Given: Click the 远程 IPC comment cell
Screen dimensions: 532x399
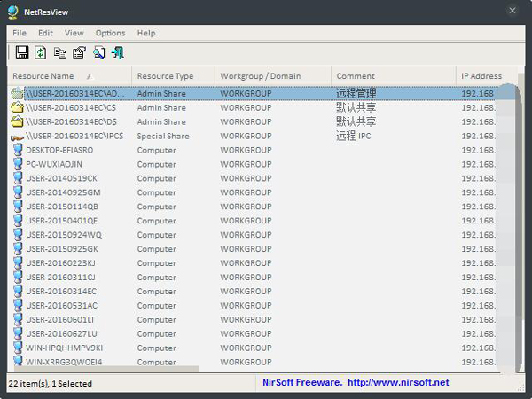Looking at the screenshot, I should point(353,136).
